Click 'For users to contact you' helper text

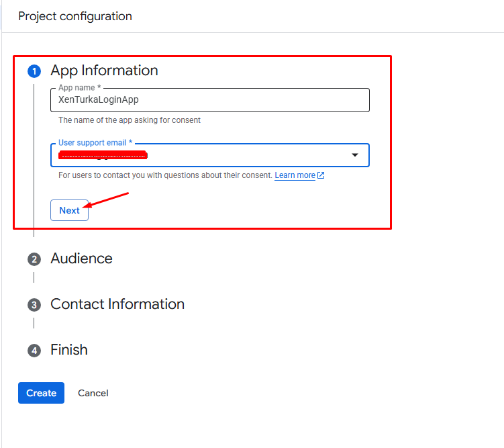166,175
